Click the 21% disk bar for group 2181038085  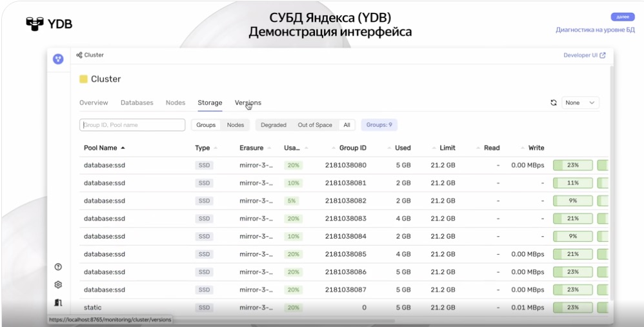(573, 254)
